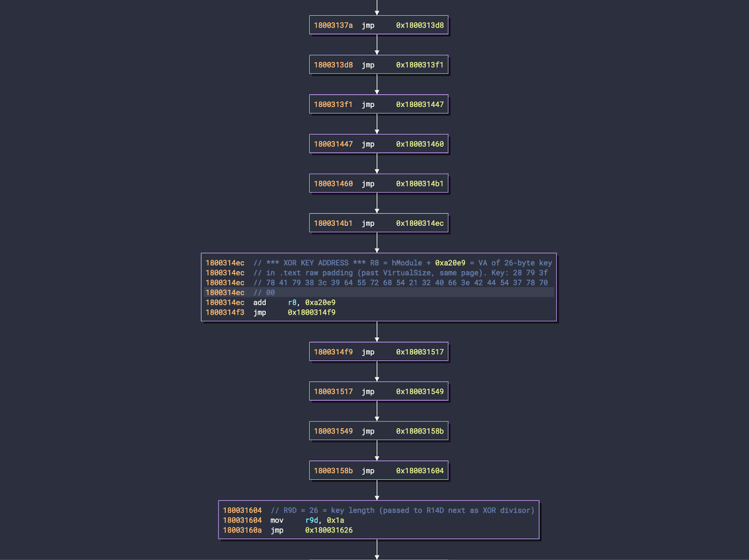The image size is (749, 560).
Task: Select the 0x1a immediate value
Action: (335, 520)
